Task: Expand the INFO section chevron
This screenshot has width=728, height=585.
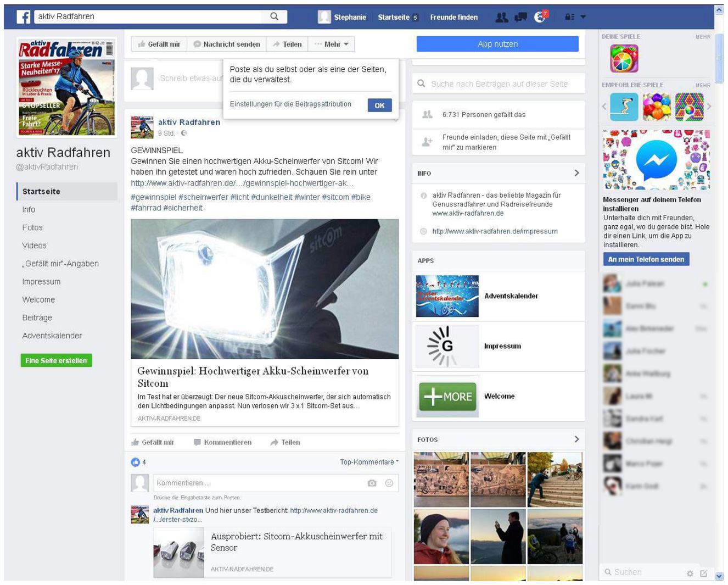Action: 576,173
